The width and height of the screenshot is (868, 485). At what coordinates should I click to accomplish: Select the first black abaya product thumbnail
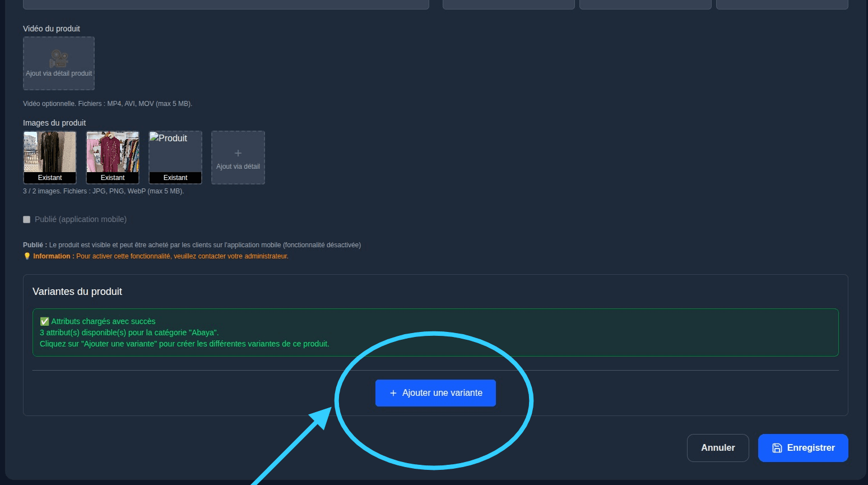click(50, 152)
